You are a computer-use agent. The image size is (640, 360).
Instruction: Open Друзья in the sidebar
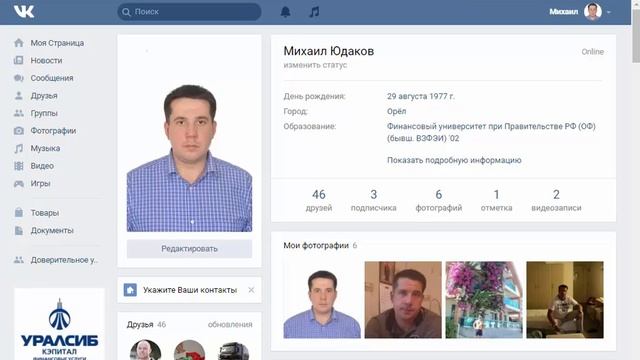click(x=44, y=96)
